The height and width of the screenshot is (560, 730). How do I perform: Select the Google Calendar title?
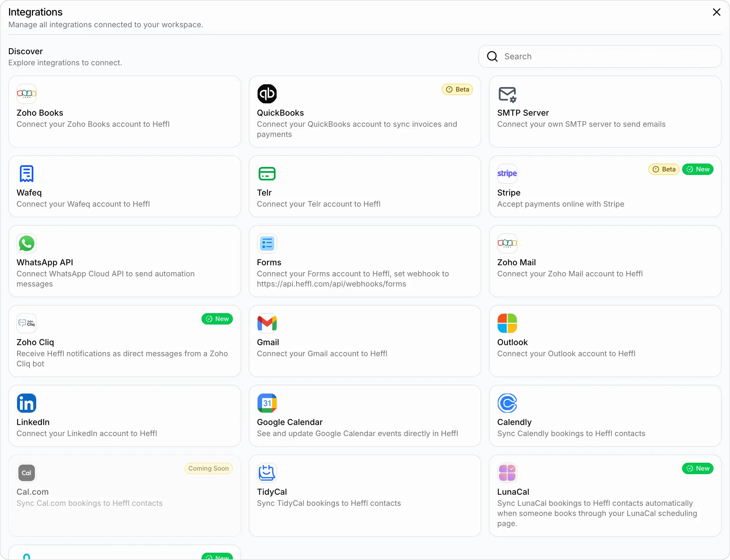(x=290, y=422)
